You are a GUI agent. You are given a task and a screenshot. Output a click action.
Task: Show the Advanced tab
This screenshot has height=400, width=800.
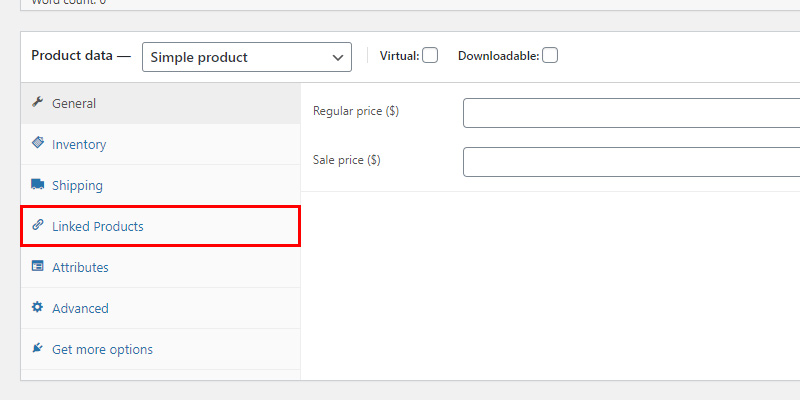(x=161, y=308)
